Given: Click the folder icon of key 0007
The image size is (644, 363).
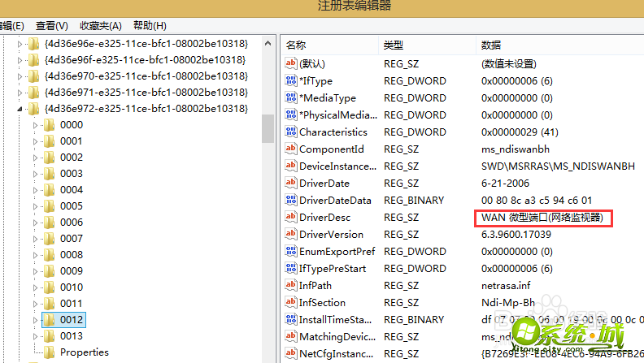Looking at the screenshot, I should (50, 238).
